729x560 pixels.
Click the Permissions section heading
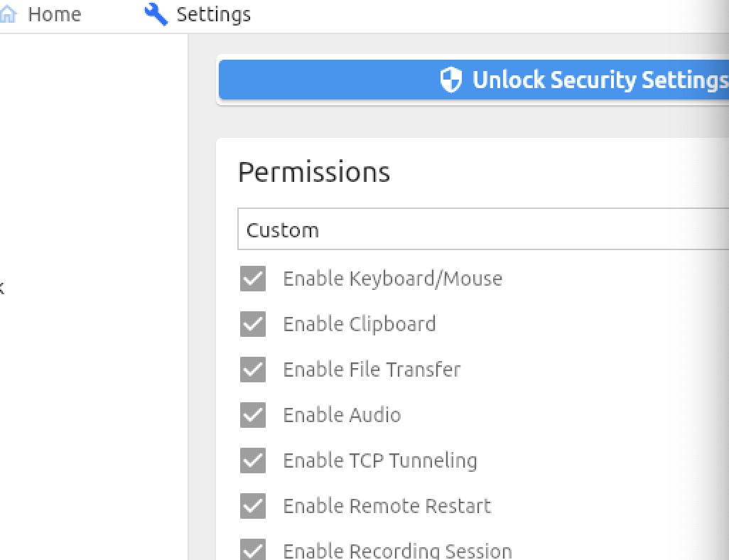[314, 171]
